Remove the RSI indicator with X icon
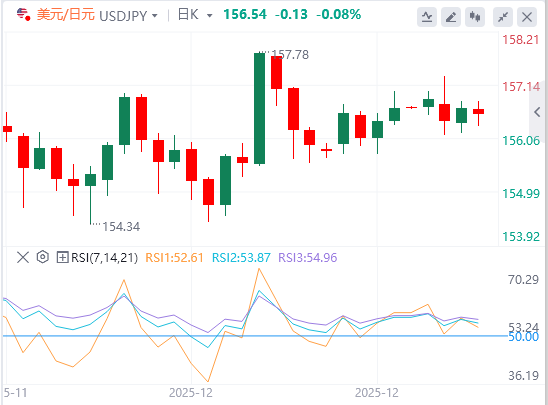The height and width of the screenshot is (405, 548). [23, 258]
